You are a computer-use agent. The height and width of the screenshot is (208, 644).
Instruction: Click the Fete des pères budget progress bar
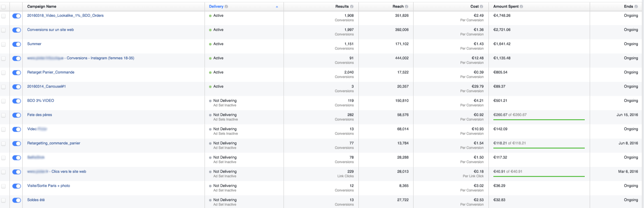pyautogui.click(x=539, y=120)
